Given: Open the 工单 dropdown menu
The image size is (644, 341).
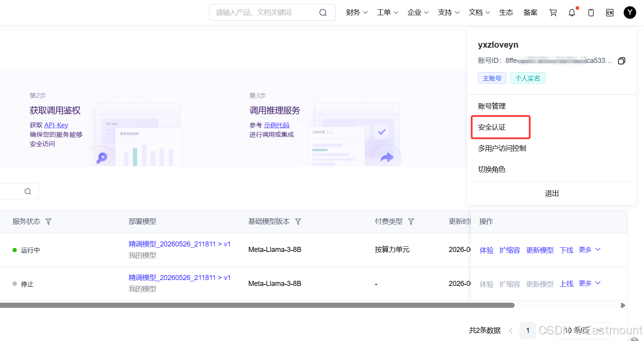Looking at the screenshot, I should 387,12.
